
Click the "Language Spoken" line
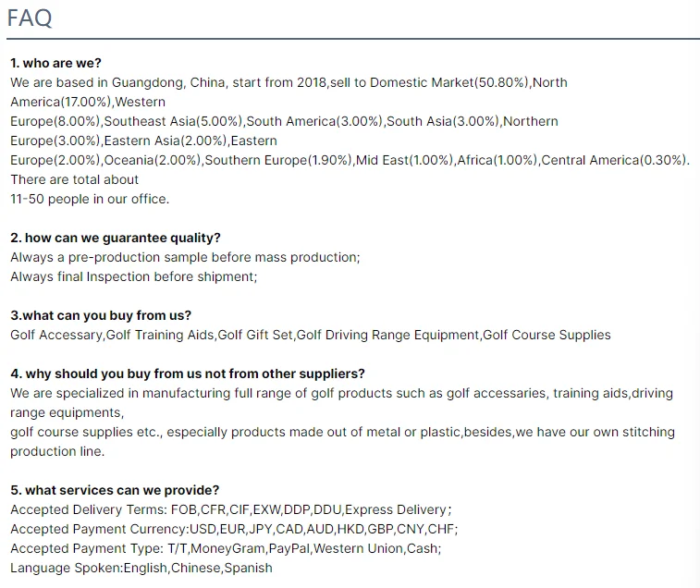[x=141, y=568]
